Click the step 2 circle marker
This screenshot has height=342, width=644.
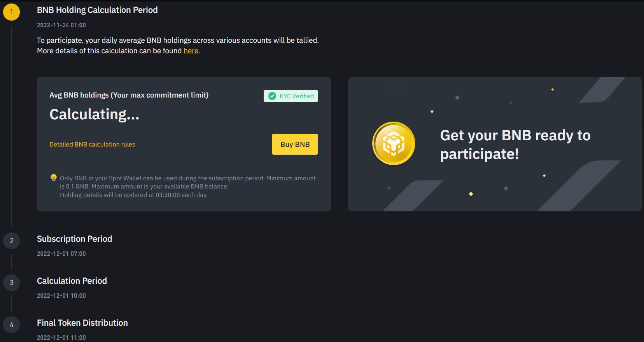[12, 241]
